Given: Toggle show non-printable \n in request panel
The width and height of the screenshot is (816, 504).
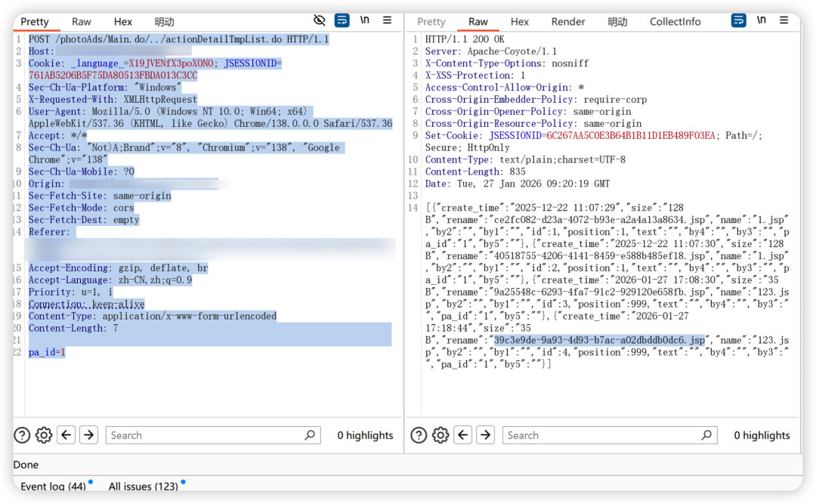Looking at the screenshot, I should 365,20.
